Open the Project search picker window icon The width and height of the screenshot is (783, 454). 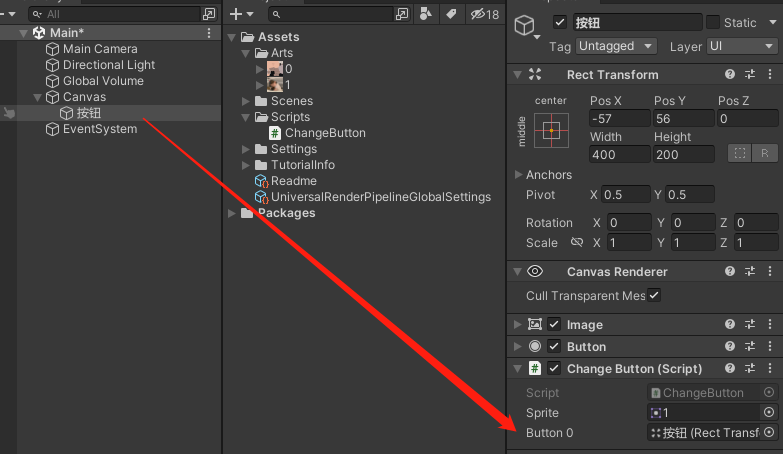coord(401,14)
